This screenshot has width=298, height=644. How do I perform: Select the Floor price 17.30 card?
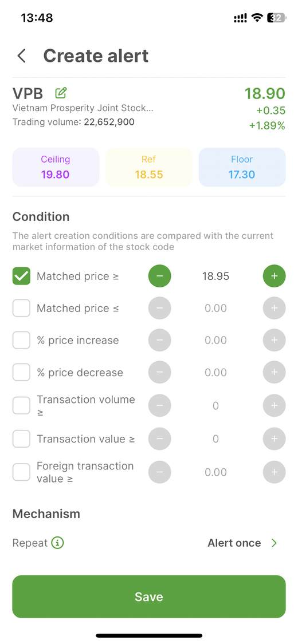point(242,167)
